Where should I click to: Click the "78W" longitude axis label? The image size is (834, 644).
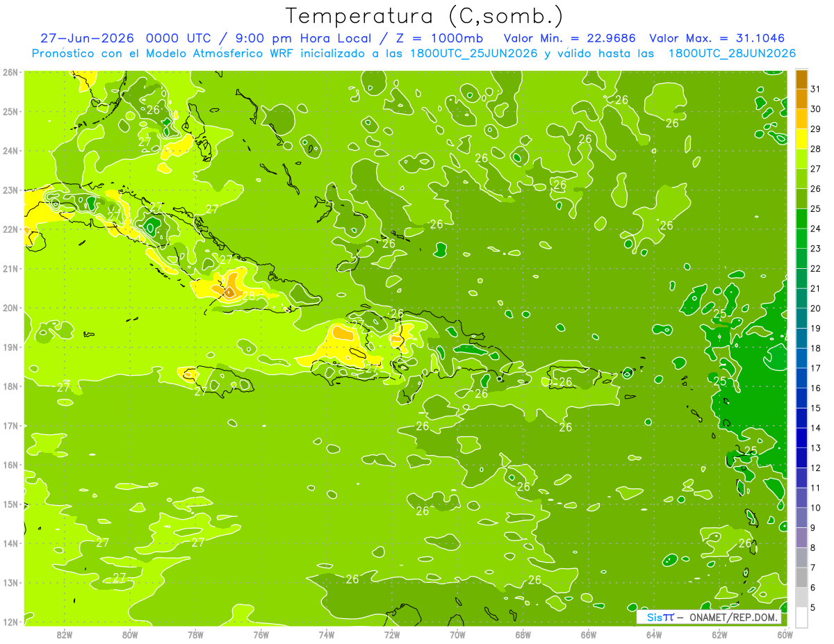[x=195, y=634]
